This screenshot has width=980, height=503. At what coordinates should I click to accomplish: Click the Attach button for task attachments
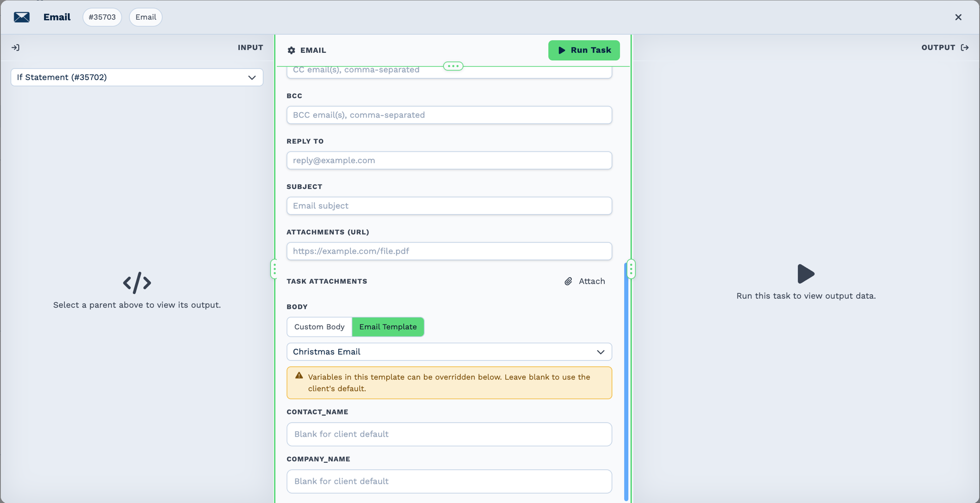[x=585, y=281]
